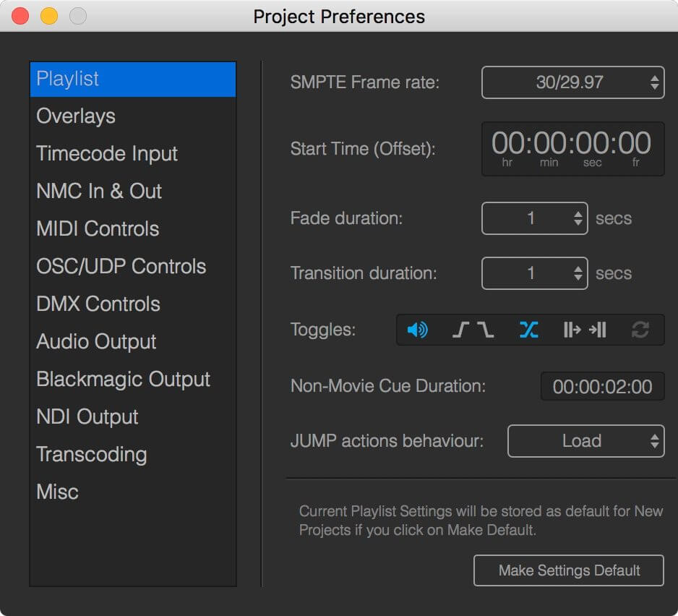Toggle the fade-in ramp icon
The height and width of the screenshot is (616, 678).
pyautogui.click(x=460, y=330)
